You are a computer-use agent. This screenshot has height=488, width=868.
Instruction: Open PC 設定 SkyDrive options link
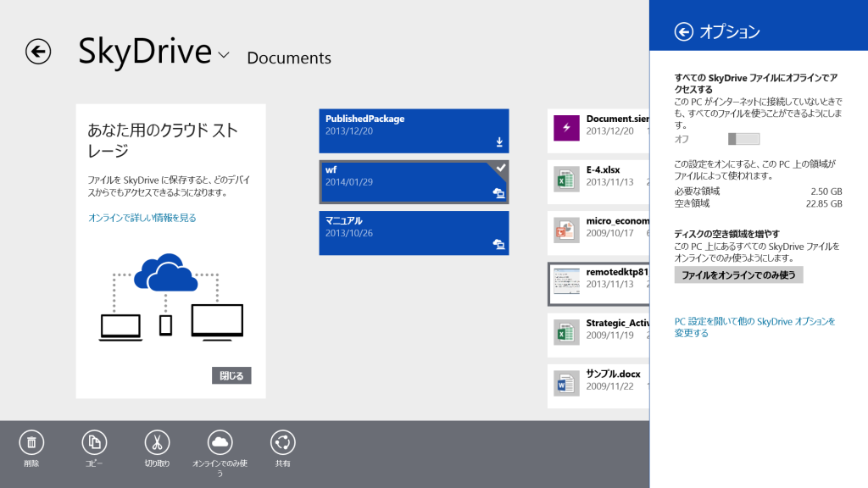[x=754, y=327]
